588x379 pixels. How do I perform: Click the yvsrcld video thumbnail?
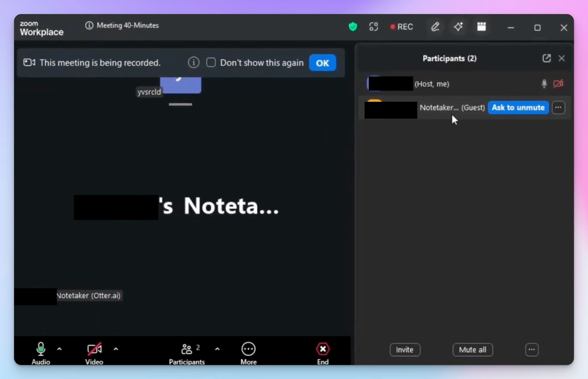(x=181, y=85)
